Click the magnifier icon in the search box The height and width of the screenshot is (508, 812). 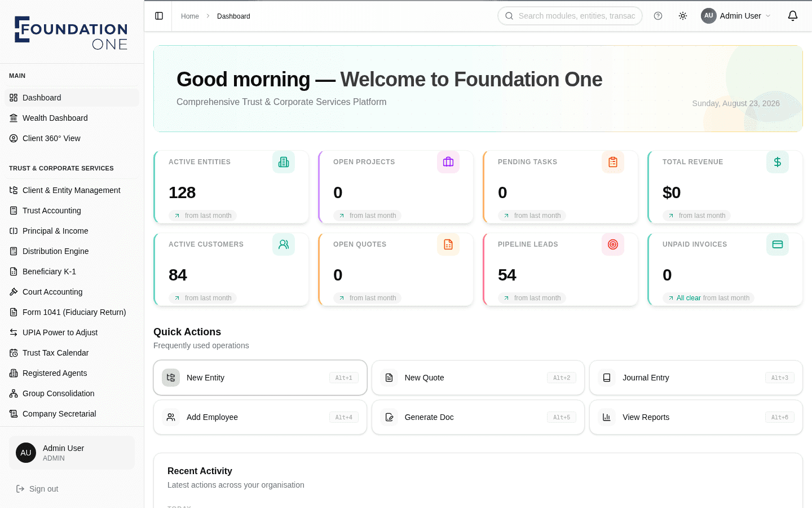point(509,16)
